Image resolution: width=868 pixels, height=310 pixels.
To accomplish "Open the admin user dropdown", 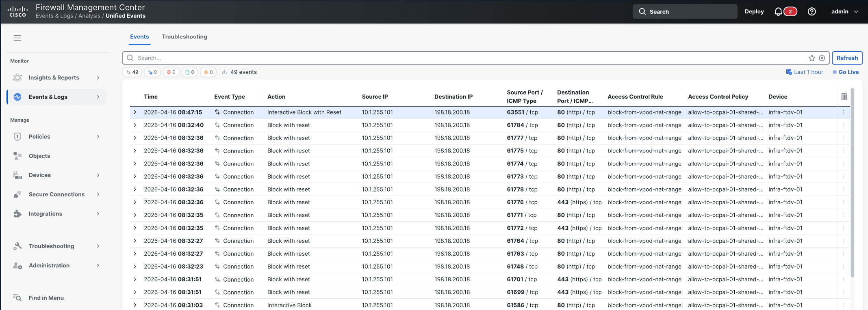I will pyautogui.click(x=845, y=12).
